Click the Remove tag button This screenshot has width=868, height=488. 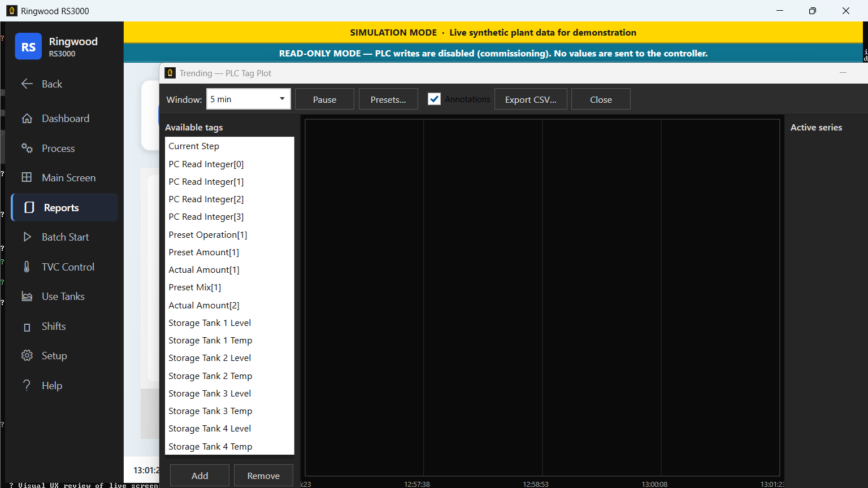coord(263,476)
